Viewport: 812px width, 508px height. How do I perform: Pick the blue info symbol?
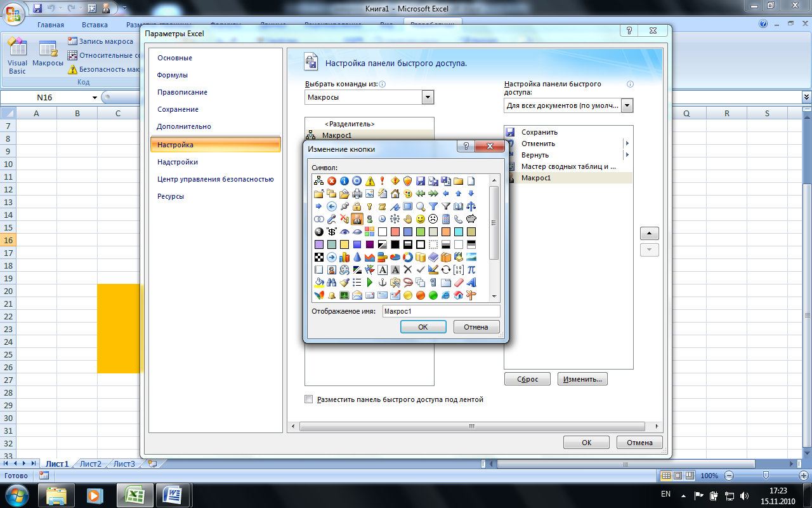[x=344, y=181]
